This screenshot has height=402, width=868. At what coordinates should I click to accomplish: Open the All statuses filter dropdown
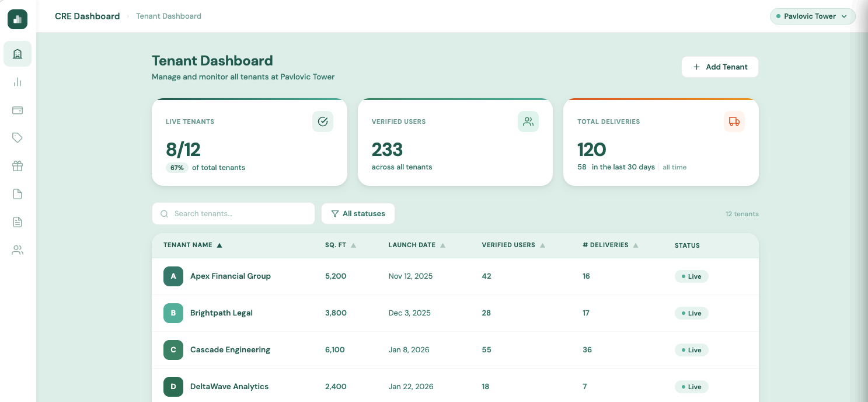tap(358, 214)
